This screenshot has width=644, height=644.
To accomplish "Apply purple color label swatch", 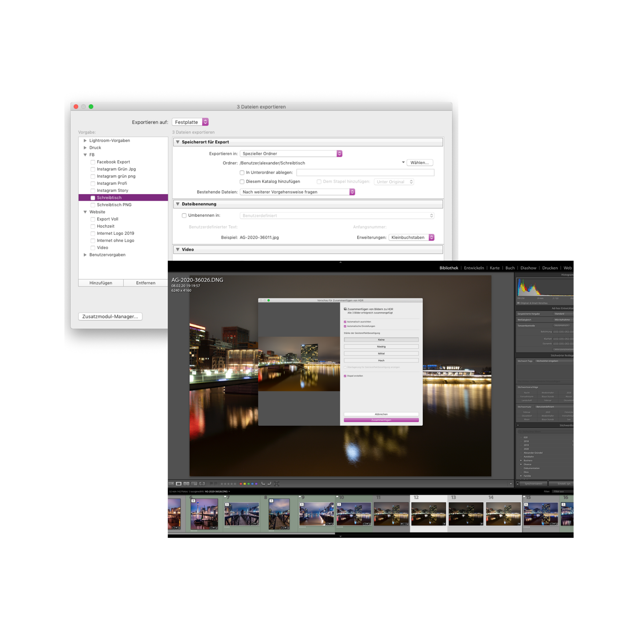I will pyautogui.click(x=256, y=484).
